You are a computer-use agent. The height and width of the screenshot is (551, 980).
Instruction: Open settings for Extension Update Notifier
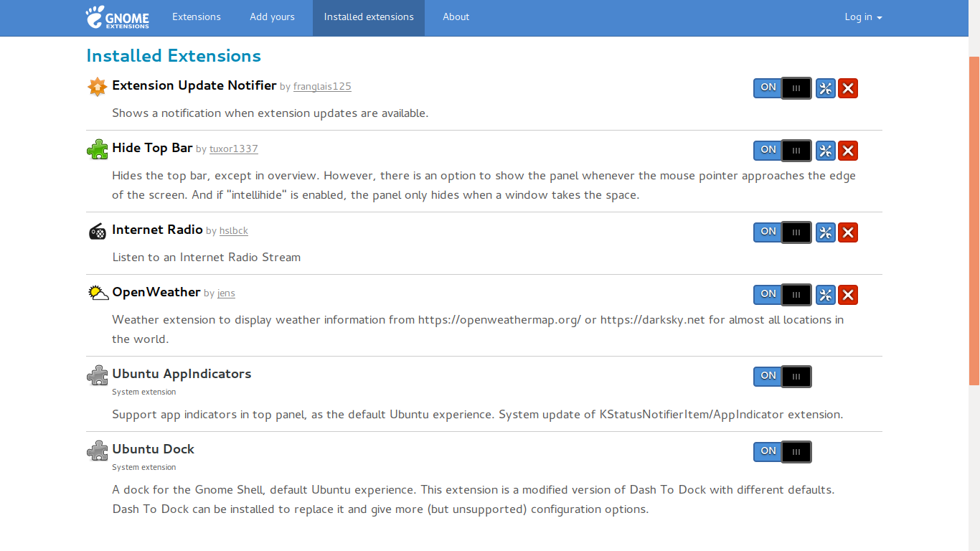(826, 88)
